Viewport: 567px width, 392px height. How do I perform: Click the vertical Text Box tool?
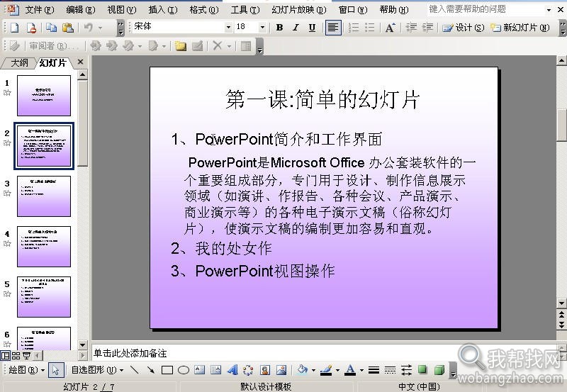[x=216, y=370]
